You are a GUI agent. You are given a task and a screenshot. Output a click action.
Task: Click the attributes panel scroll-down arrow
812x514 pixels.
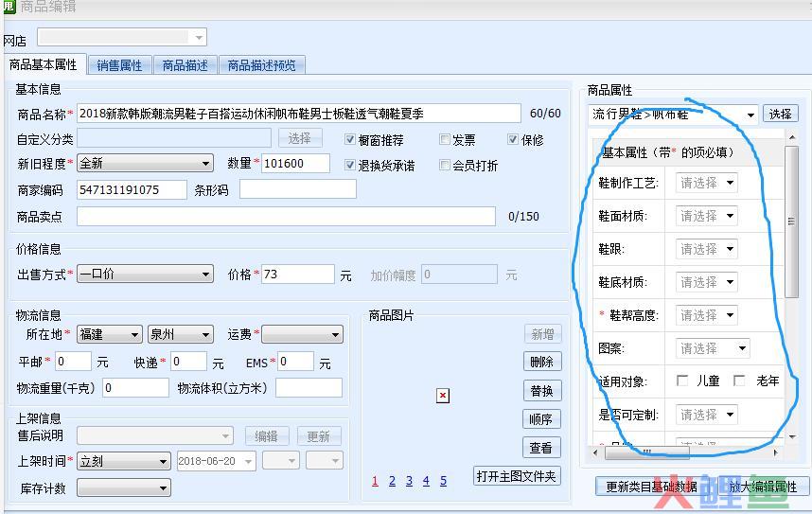[792, 437]
